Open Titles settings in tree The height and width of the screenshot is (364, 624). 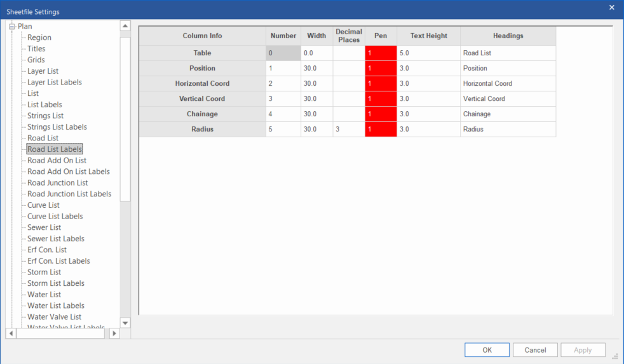pos(36,49)
